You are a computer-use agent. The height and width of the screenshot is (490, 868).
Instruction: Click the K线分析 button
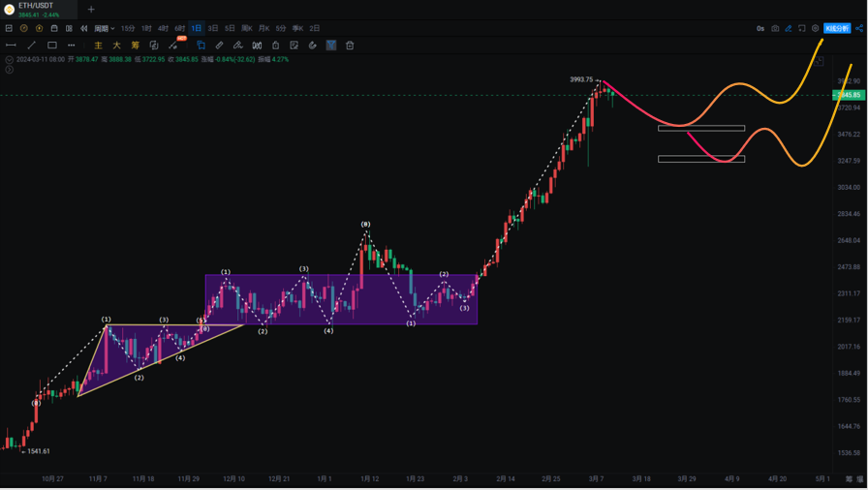click(x=837, y=28)
